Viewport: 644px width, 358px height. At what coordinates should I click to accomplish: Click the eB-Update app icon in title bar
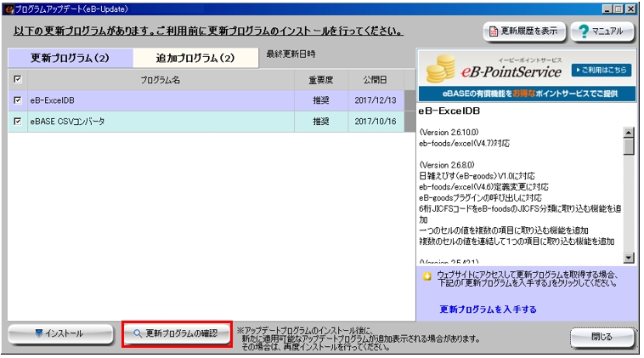(x=8, y=9)
